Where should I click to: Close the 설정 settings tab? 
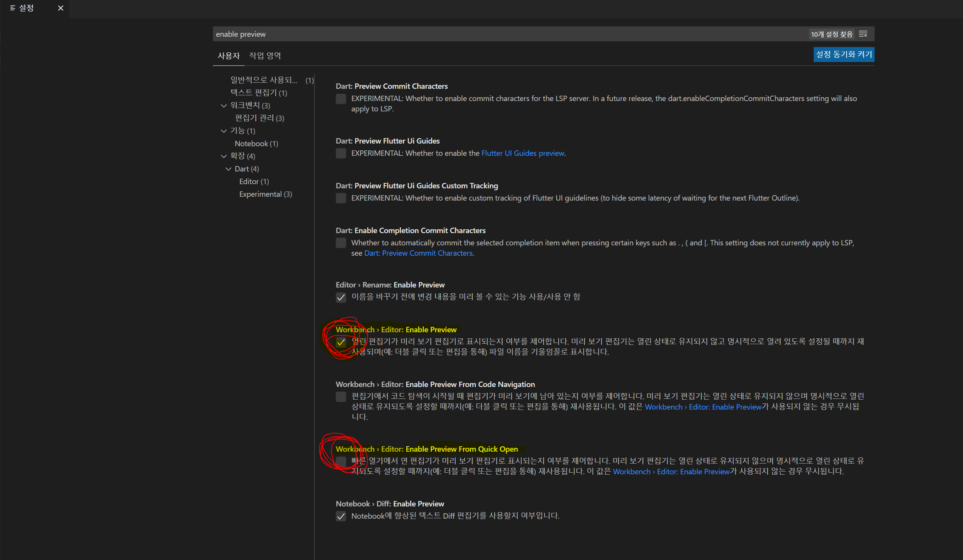coord(60,8)
